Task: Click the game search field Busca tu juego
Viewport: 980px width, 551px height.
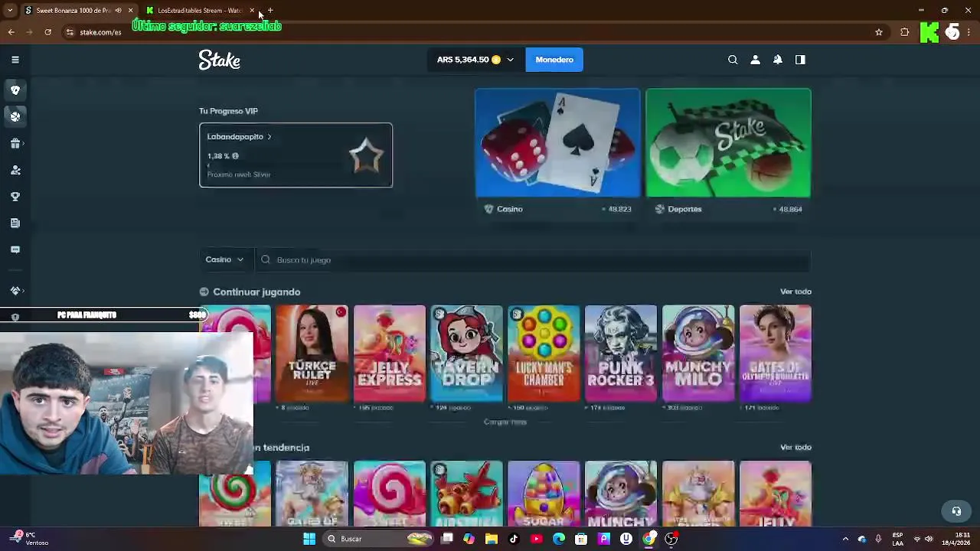Action: [x=533, y=260]
